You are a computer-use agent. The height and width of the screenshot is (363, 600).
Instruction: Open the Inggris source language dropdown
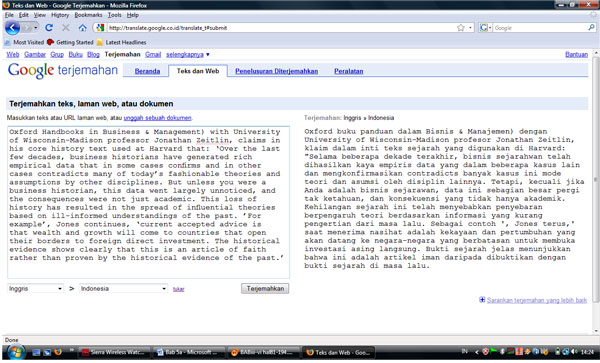(x=35, y=288)
